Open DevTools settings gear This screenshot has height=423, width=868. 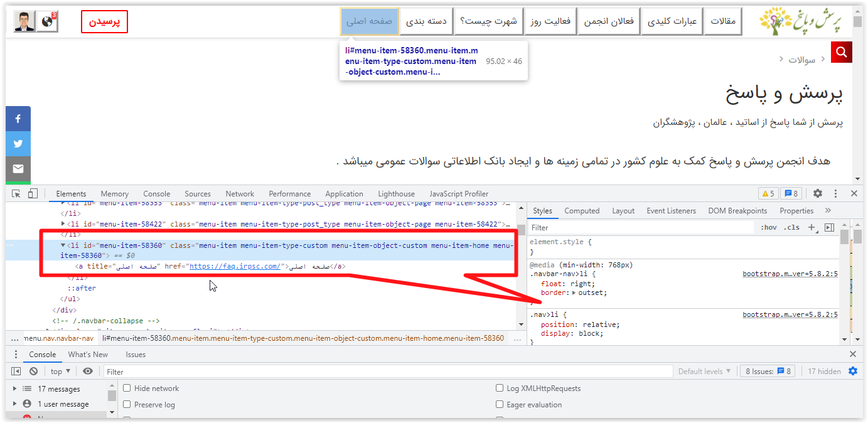[x=817, y=194]
